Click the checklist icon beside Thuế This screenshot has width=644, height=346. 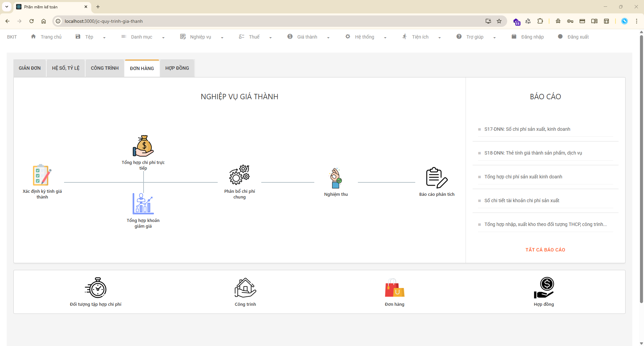(241, 37)
